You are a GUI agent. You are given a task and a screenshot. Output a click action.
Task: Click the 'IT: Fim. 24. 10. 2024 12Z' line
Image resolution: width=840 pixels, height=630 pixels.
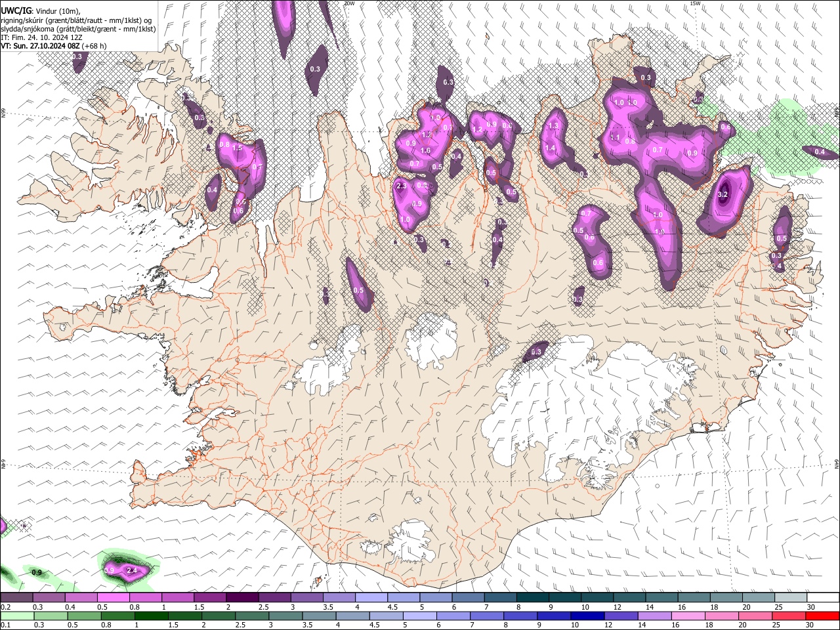tap(43, 37)
